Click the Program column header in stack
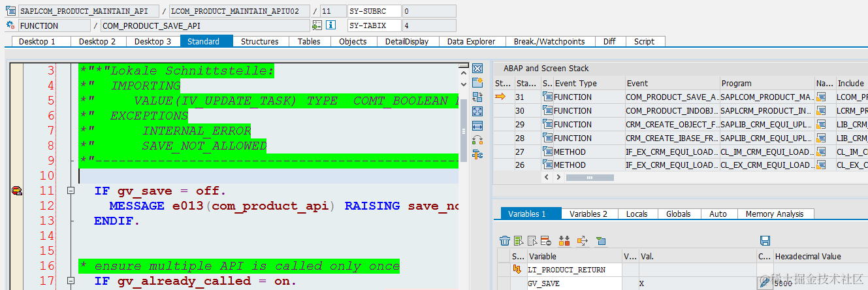This screenshot has width=868, height=290. [767, 83]
